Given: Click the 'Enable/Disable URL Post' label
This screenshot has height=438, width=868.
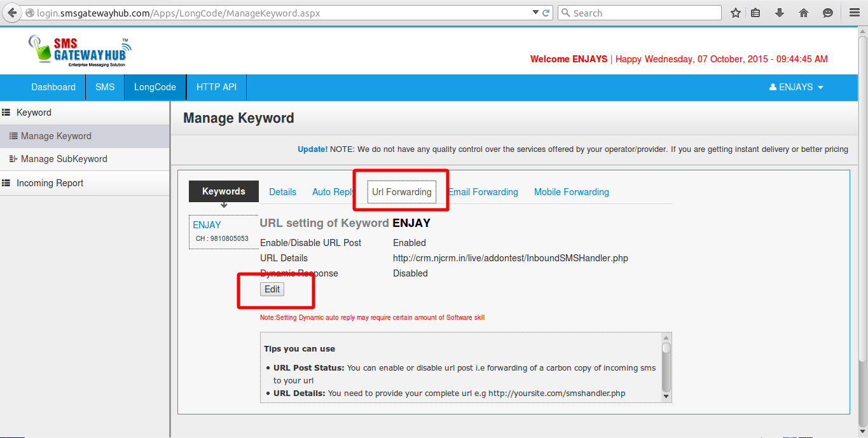Looking at the screenshot, I should point(311,243).
